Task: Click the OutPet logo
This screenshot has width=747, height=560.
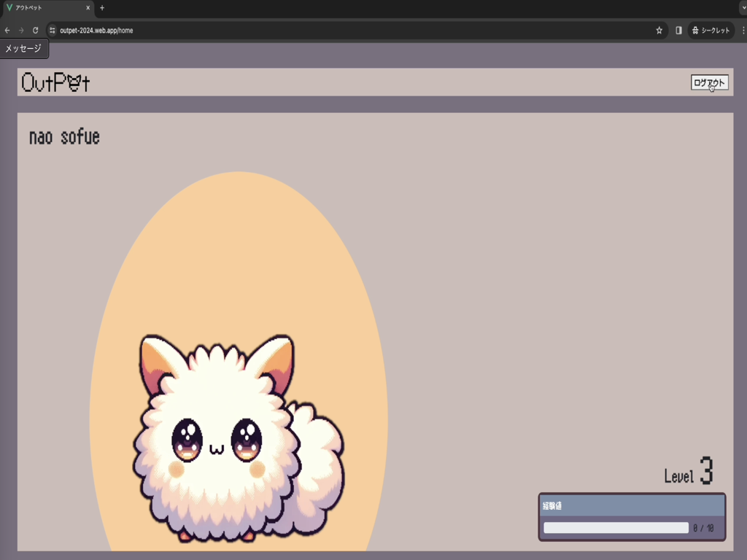Action: pos(55,82)
